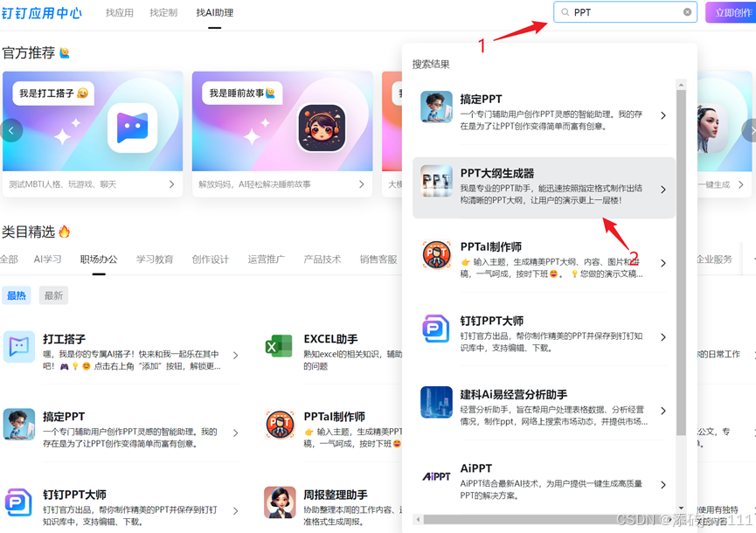This screenshot has width=756, height=533.
Task: Click the 立即创作 button
Action: coord(731,12)
